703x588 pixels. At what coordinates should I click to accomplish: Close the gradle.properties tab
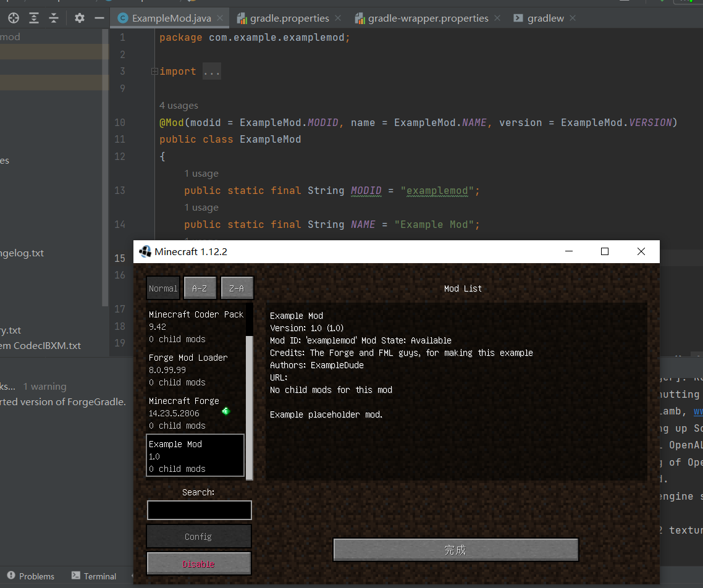(x=339, y=18)
